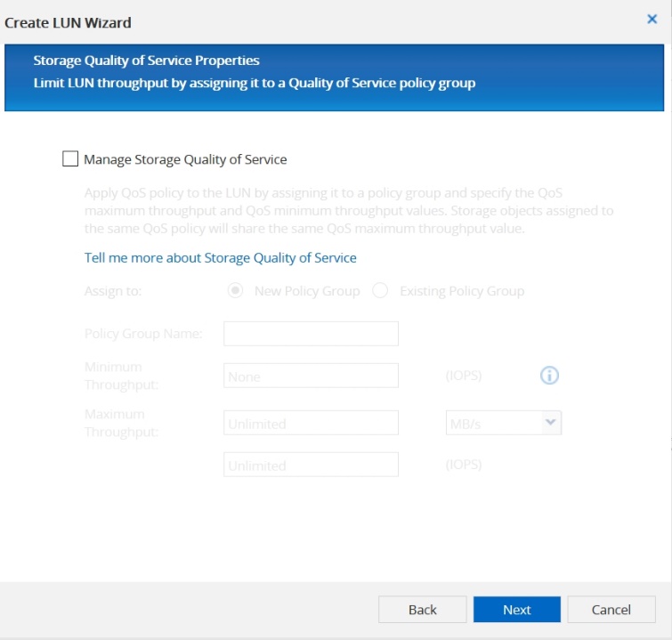Screen dimensions: 672x640
Task: Open Tell me more about Storage QoS link
Action: coord(220,257)
